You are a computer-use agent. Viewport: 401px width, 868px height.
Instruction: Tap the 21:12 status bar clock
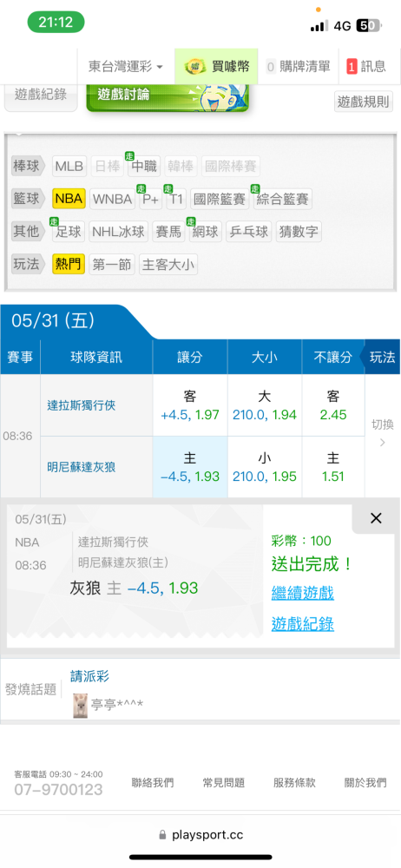tap(56, 23)
